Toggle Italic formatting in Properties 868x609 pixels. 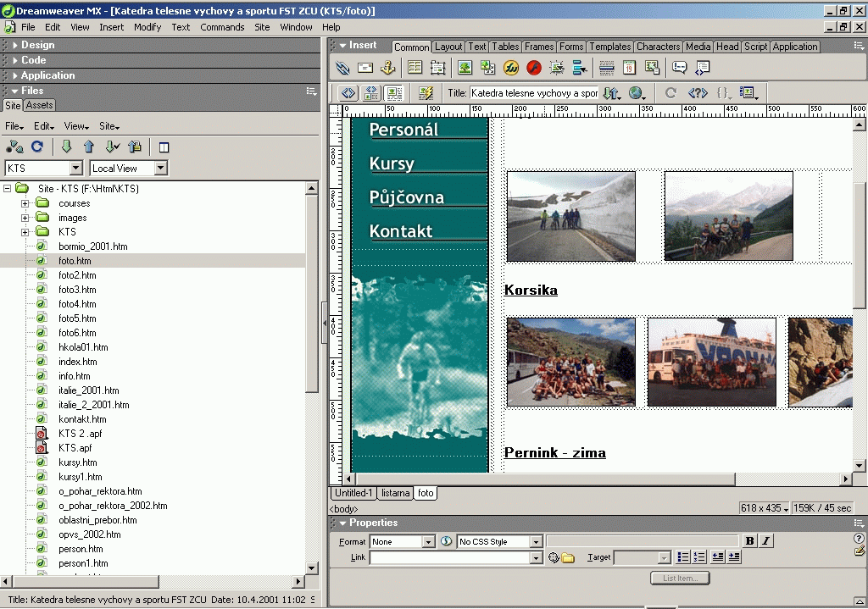[765, 541]
